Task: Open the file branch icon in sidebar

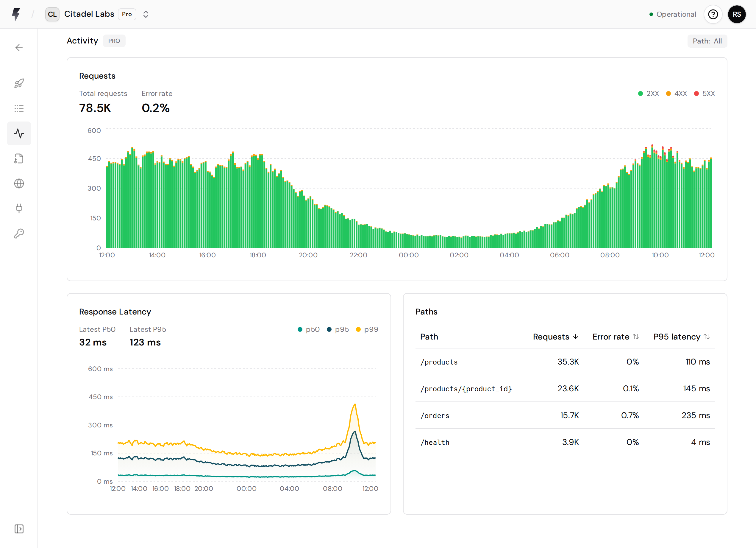Action: [19, 158]
